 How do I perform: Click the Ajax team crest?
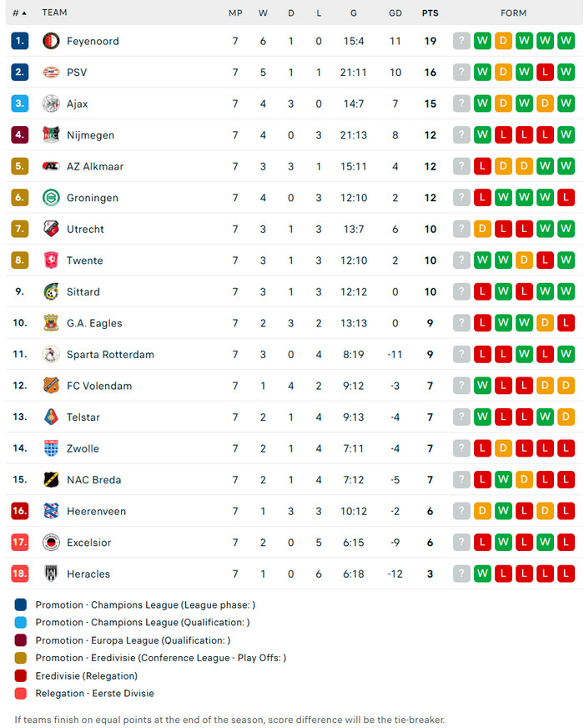pos(51,104)
